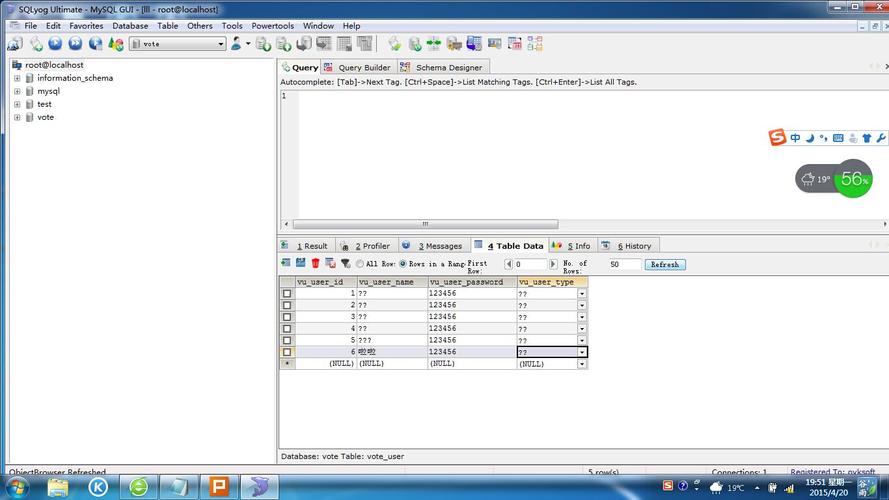This screenshot has width=889, height=500.
Task: Click the query editor horizontal scrollbar thumb
Action: pos(425,224)
